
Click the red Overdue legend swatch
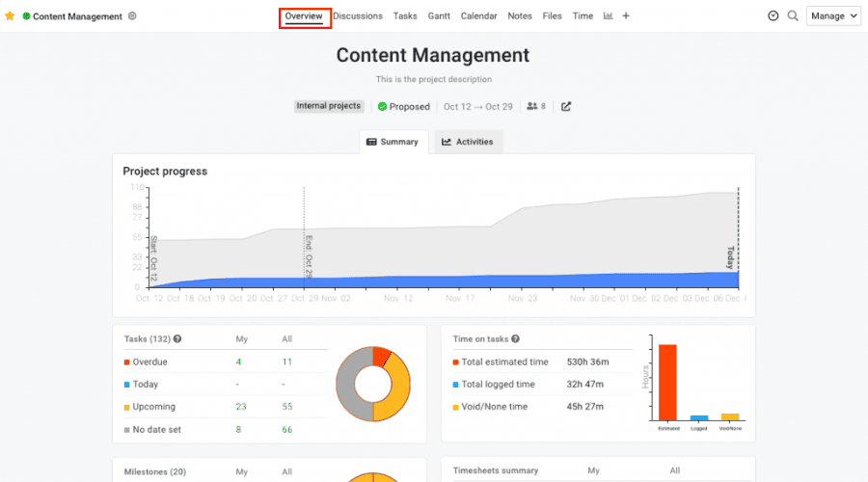[126, 362]
